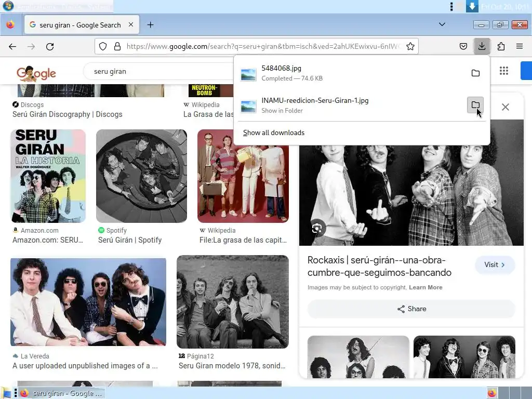Toggle the Downloads toolbar arrow button

[482, 46]
